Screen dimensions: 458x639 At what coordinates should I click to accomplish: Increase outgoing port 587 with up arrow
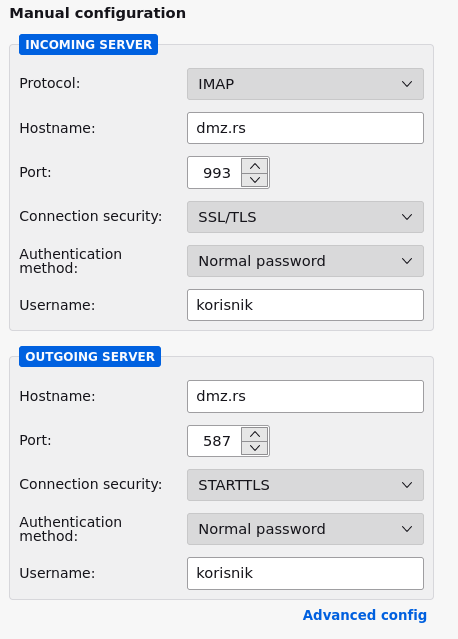(x=255, y=434)
